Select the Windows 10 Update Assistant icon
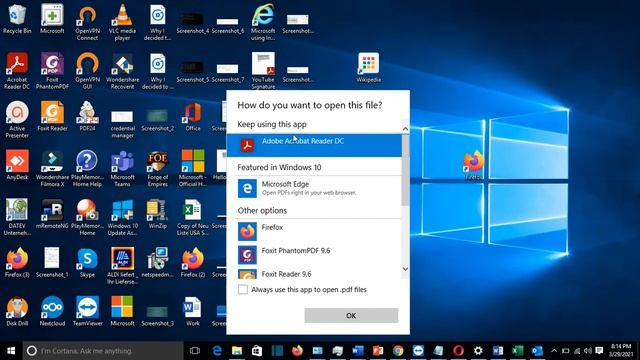 click(122, 217)
